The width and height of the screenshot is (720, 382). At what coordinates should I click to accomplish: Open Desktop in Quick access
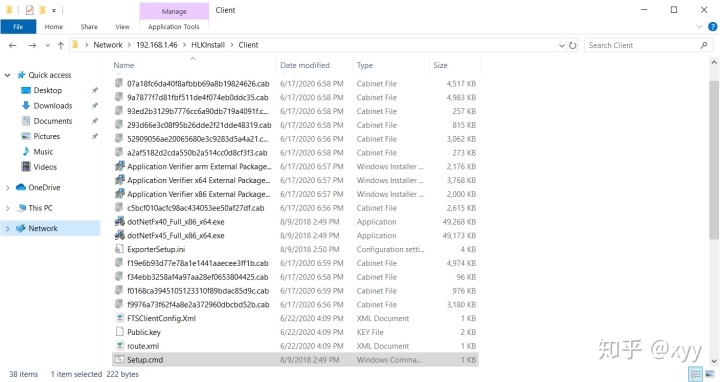coord(47,90)
